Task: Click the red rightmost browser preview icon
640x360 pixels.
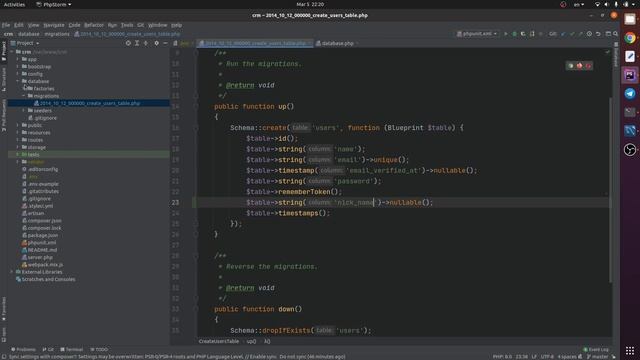Action: pyautogui.click(x=588, y=65)
